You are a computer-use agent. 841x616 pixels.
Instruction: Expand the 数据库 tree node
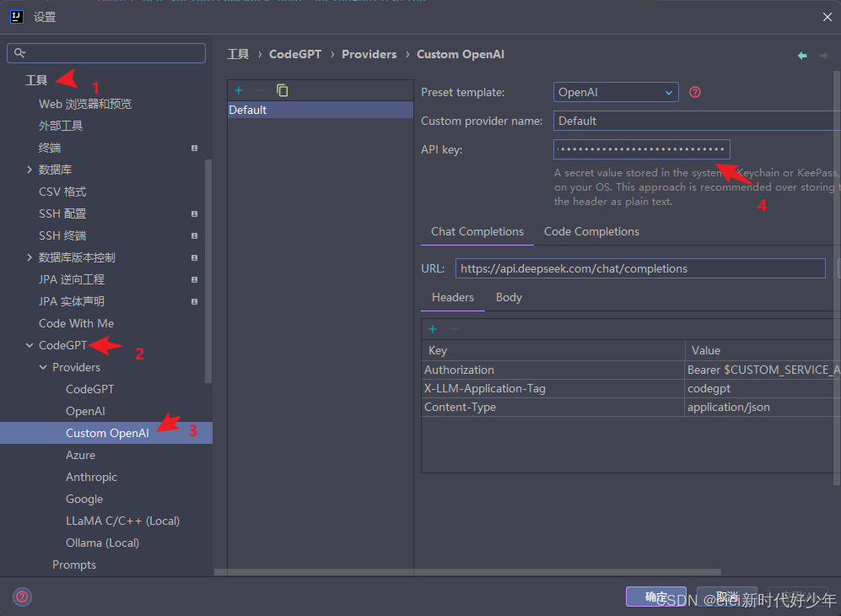tap(30, 170)
